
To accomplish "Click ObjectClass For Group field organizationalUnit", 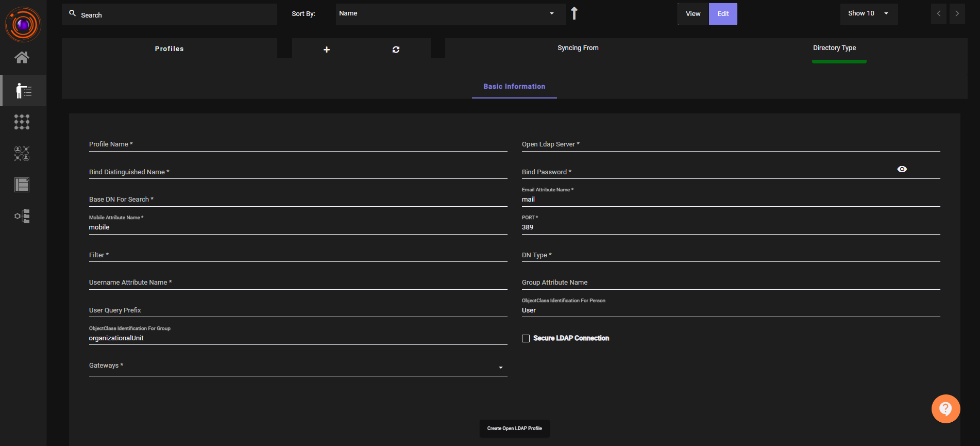I will (x=298, y=338).
